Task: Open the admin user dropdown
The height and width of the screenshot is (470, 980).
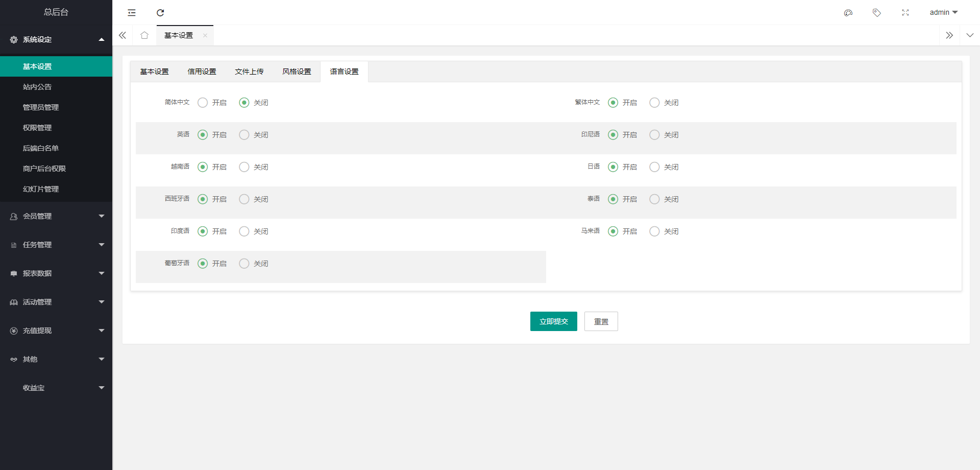Action: click(943, 13)
